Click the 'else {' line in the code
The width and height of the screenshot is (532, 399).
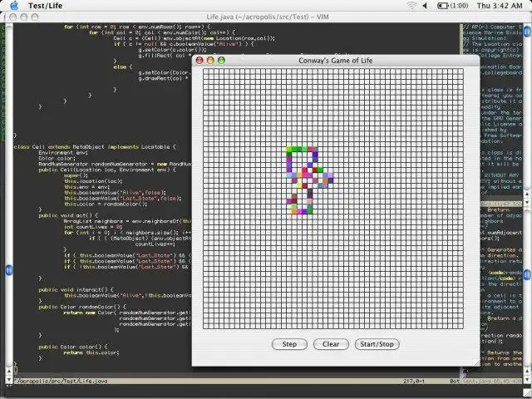[x=123, y=66]
